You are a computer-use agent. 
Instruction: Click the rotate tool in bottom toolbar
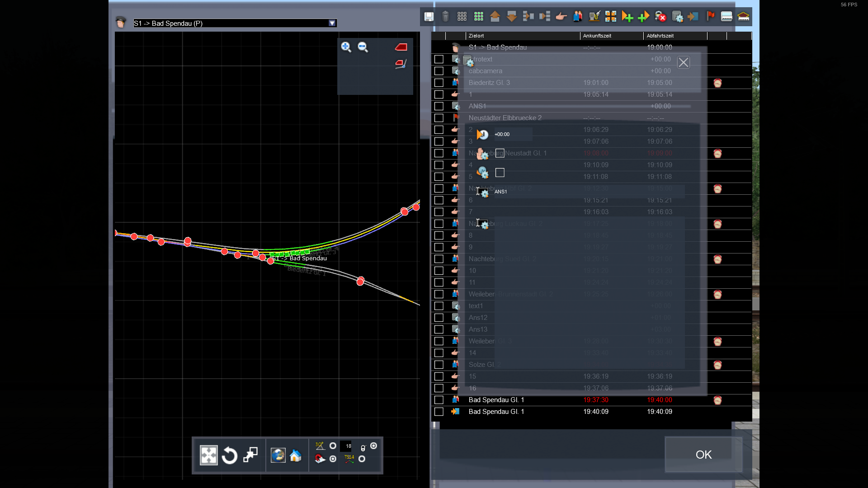(x=230, y=455)
